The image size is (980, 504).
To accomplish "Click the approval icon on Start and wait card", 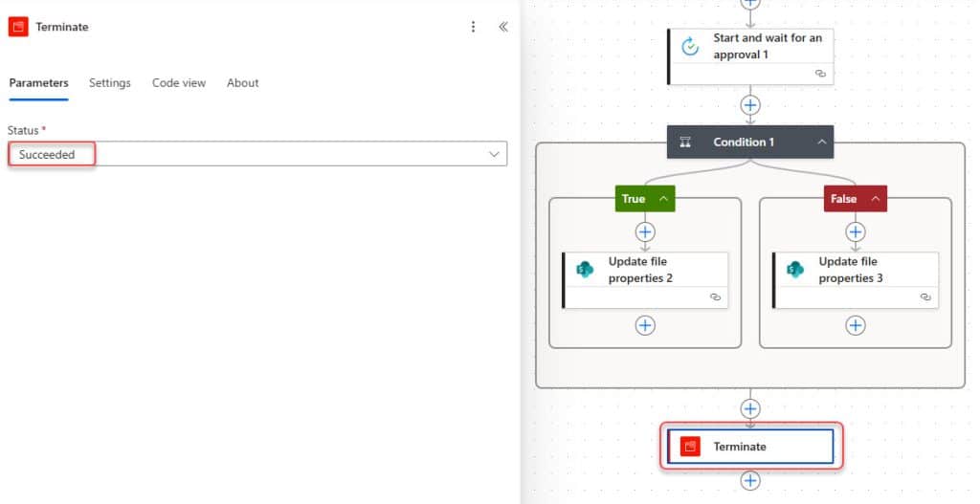I will tap(690, 47).
